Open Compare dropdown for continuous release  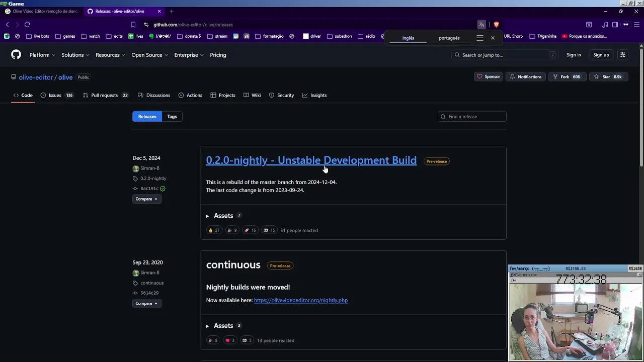146,304
